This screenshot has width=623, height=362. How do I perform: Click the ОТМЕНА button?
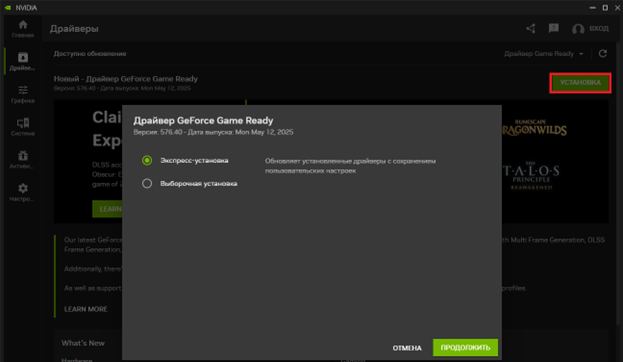pos(407,348)
